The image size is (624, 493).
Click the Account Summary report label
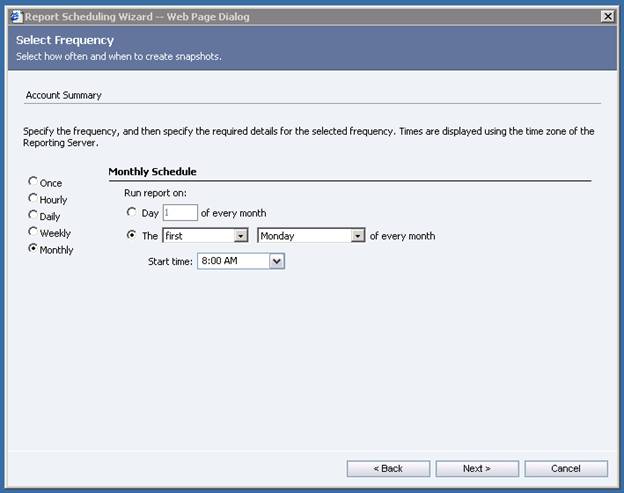pos(64,95)
